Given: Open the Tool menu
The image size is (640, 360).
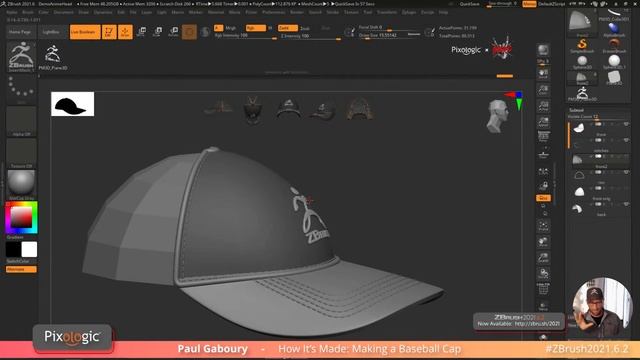Looking at the screenshot, I should coord(368,12).
